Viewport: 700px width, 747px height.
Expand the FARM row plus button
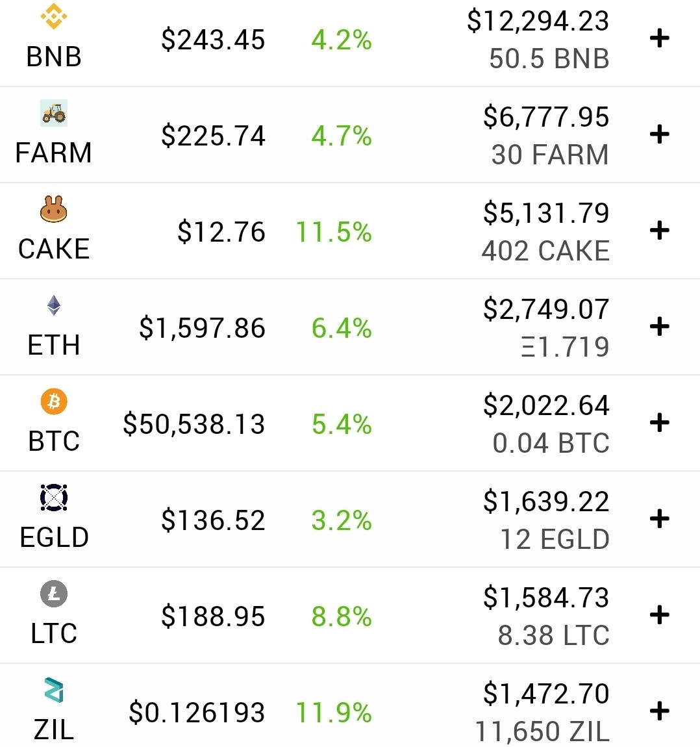pyautogui.click(x=660, y=134)
